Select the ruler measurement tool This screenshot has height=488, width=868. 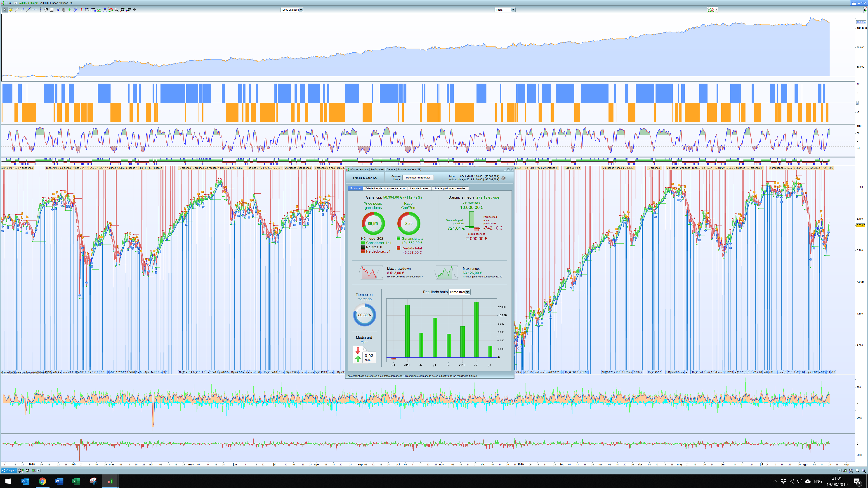tap(17, 10)
